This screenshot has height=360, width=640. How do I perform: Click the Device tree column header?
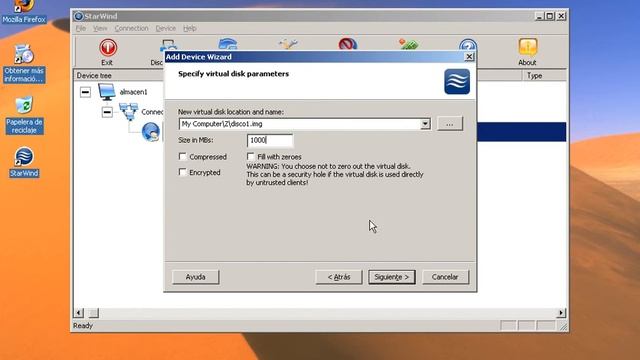pyautogui.click(x=119, y=76)
